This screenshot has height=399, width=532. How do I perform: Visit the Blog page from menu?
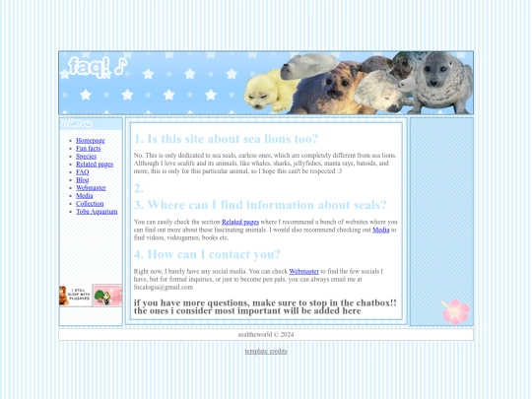click(83, 180)
